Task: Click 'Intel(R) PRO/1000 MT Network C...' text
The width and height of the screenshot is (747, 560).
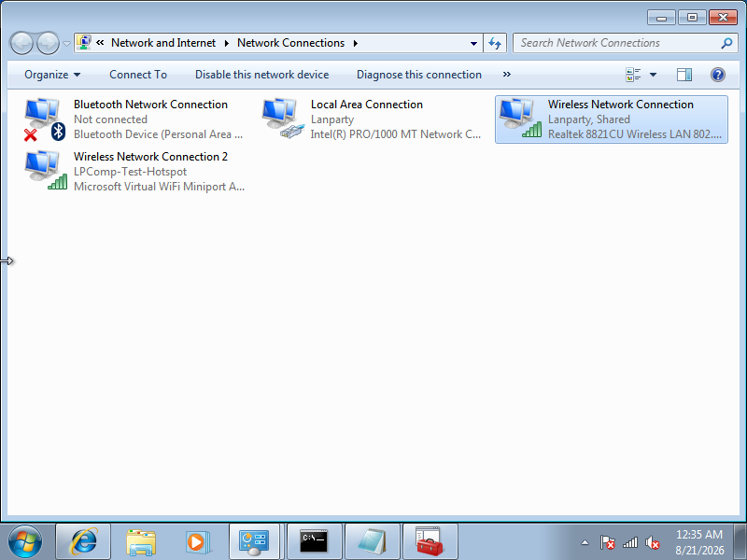Action: point(395,134)
